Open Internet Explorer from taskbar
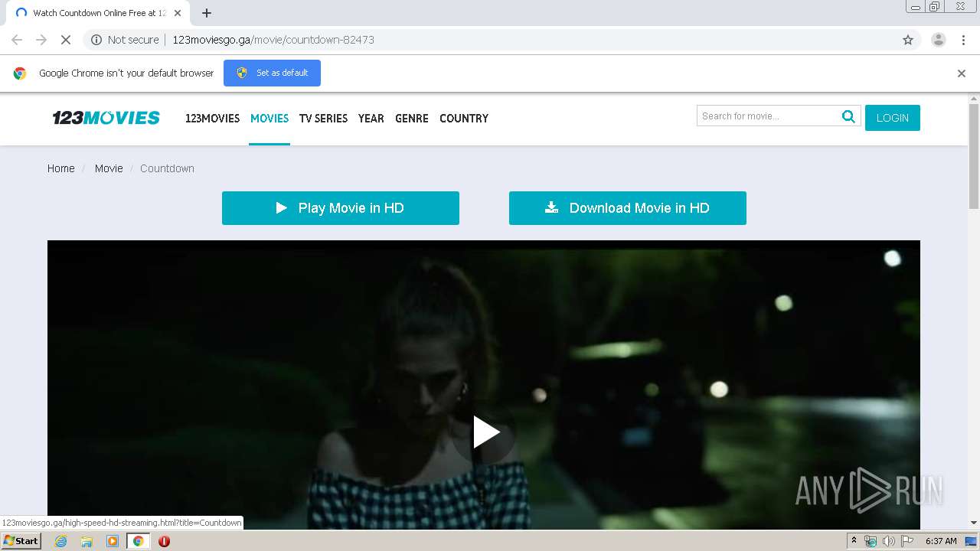 click(61, 541)
